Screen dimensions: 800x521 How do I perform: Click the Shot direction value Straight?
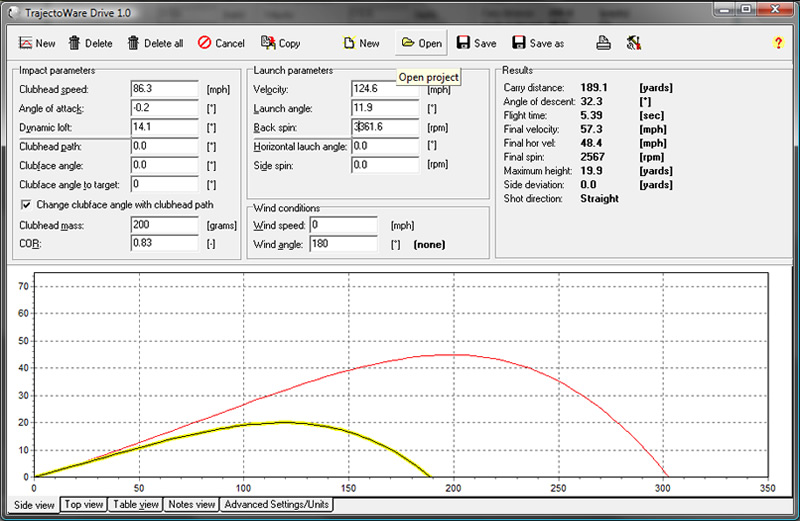599,199
